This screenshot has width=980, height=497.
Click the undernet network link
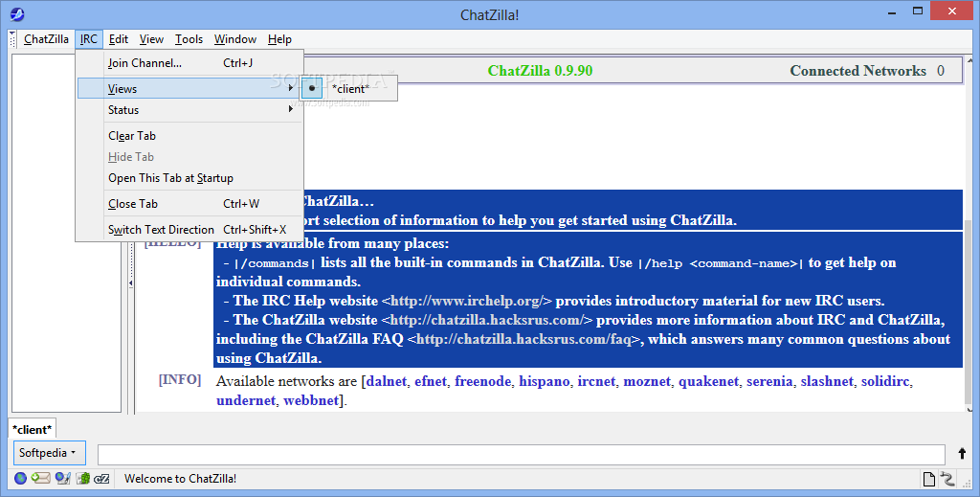pyautogui.click(x=246, y=400)
